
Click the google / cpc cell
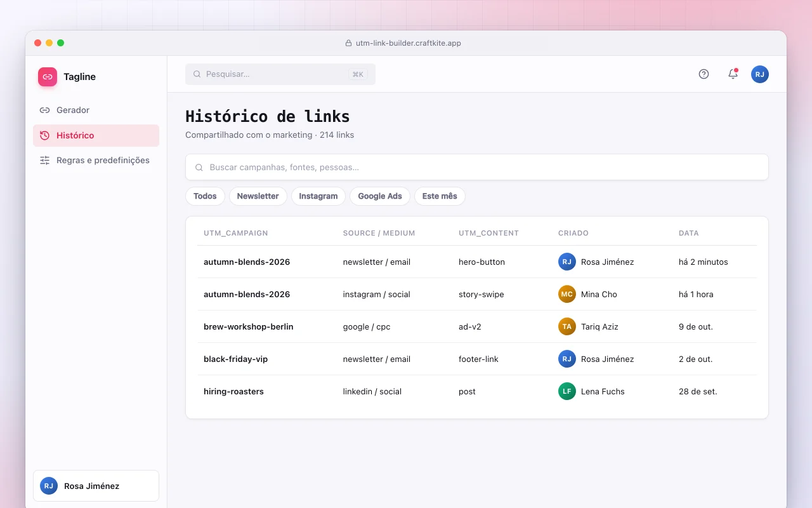367,326
